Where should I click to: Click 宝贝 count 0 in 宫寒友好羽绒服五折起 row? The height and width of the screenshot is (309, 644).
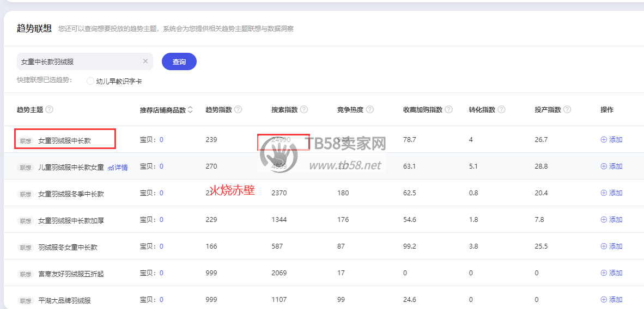(161, 273)
